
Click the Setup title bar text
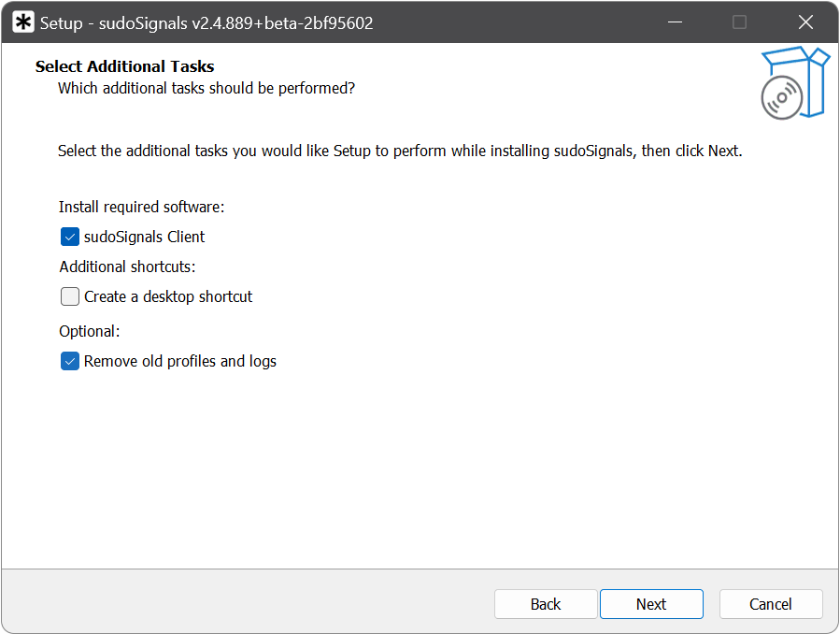coord(206,23)
